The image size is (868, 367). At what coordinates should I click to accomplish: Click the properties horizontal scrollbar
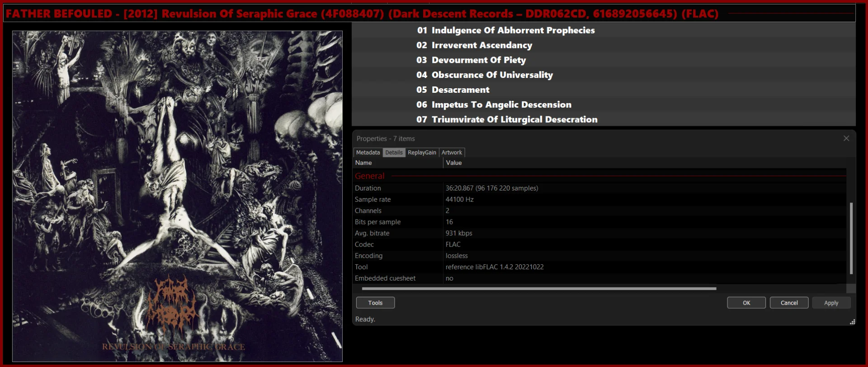[539, 288]
